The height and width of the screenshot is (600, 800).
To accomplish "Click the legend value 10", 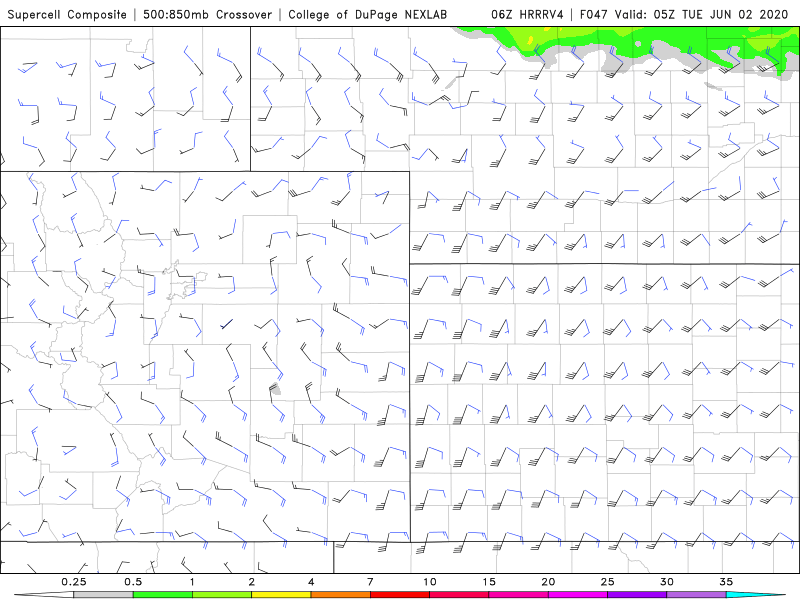I will point(430,582).
